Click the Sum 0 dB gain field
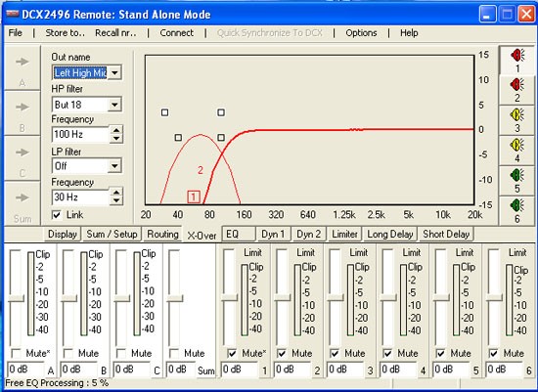Viewport: 538px width, 392px height. point(181,370)
